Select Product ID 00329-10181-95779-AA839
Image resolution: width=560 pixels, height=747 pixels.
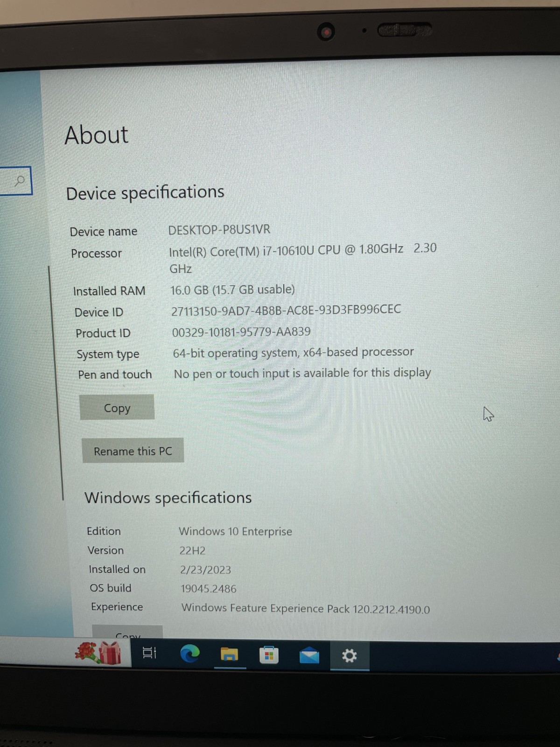pos(241,332)
